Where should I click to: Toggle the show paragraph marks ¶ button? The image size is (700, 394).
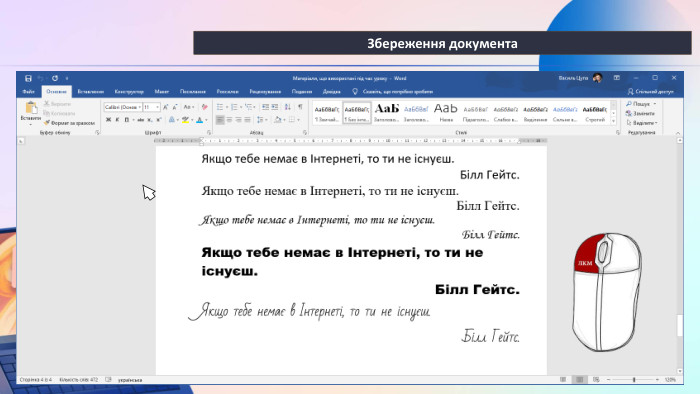coord(300,107)
